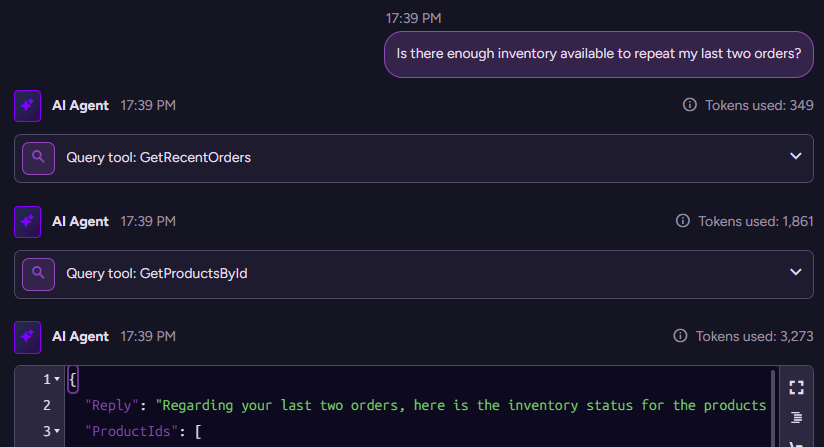Image resolution: width=824 pixels, height=447 pixels.
Task: Click the Reply string on line 2
Action: click(460, 405)
